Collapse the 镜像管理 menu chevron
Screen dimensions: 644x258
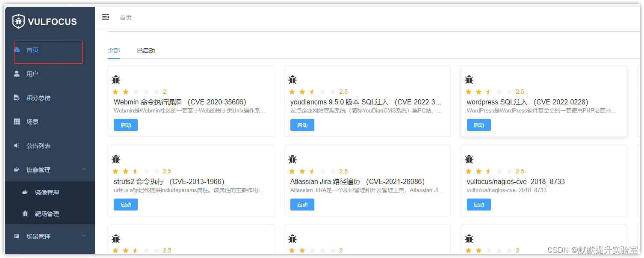click(x=84, y=169)
